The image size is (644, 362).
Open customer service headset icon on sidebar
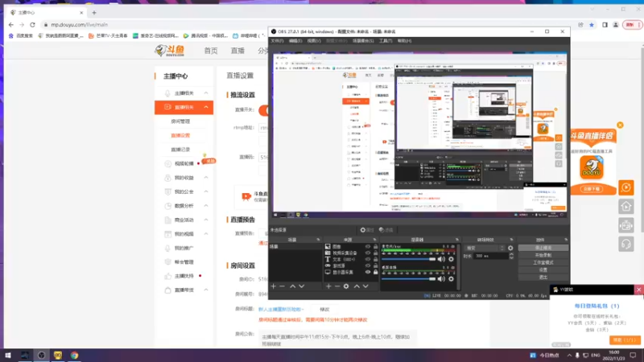(x=626, y=245)
